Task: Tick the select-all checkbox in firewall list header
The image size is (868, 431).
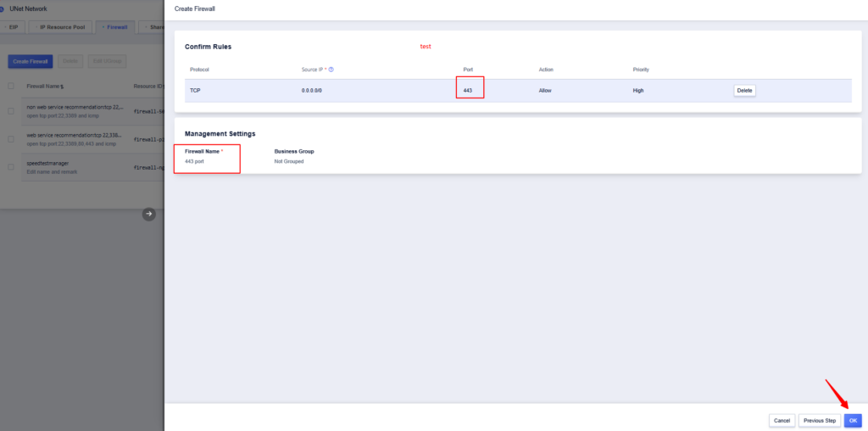Action: pyautogui.click(x=10, y=86)
